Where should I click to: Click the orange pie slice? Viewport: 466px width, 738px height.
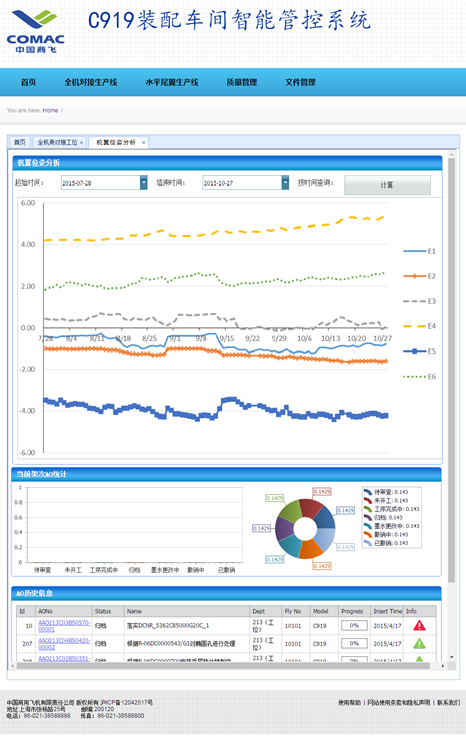(x=310, y=550)
